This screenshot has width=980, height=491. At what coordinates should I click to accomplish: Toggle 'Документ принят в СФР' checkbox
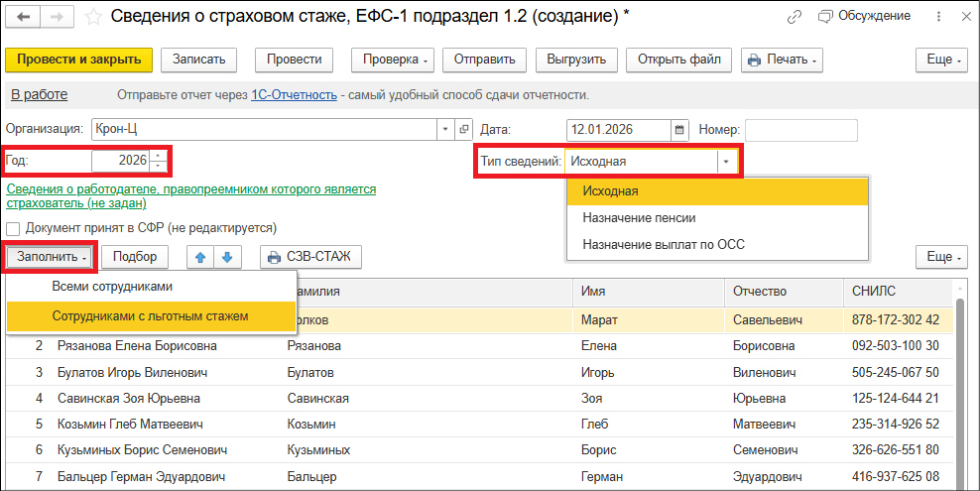[14, 228]
